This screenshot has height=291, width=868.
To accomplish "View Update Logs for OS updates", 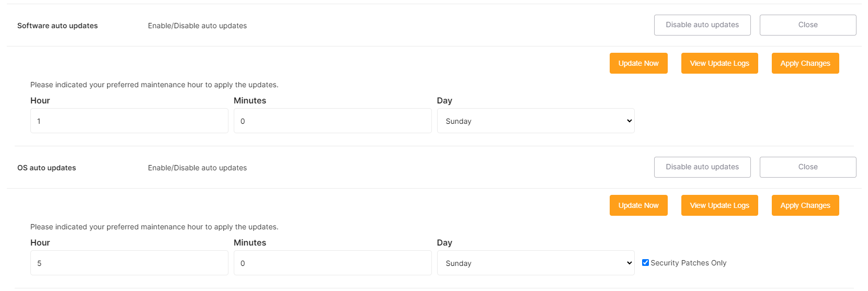I will (719, 205).
